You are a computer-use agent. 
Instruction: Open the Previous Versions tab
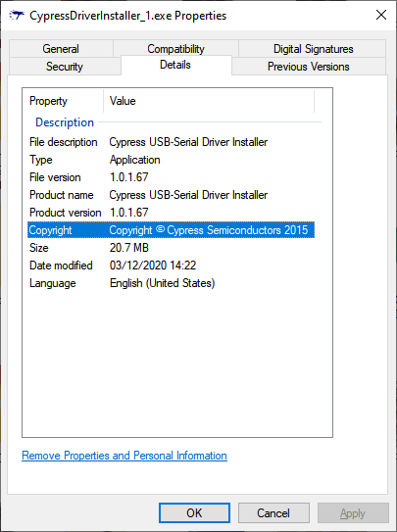pos(309,67)
